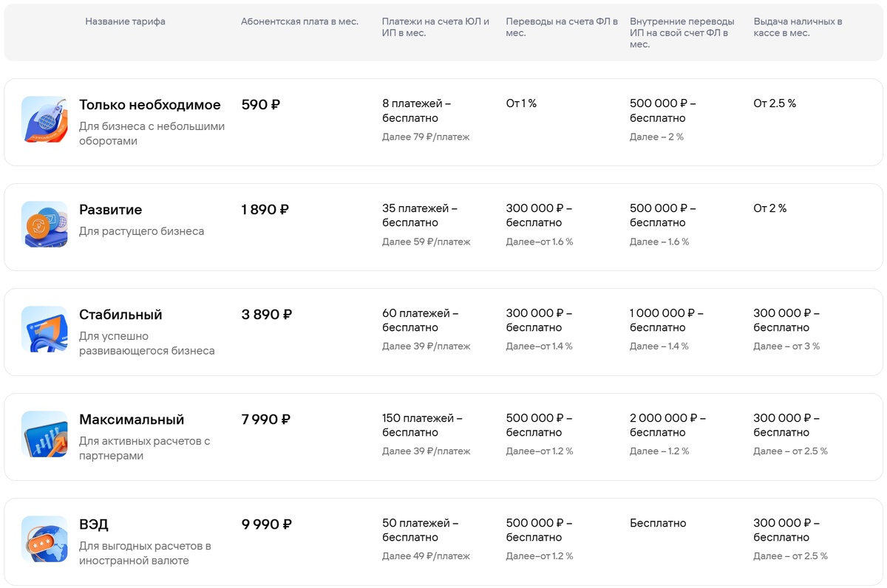Open the Только необходимое tariff title

[149, 105]
